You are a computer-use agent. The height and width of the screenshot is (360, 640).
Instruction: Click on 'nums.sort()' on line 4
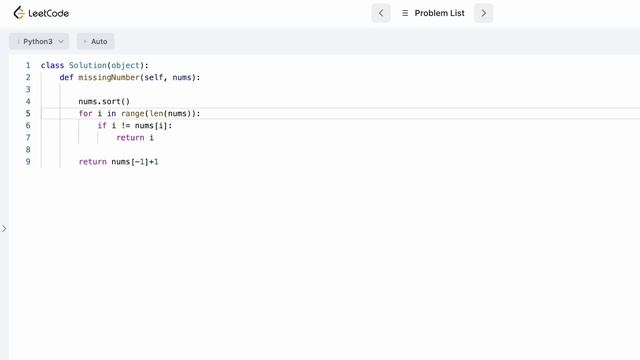pyautogui.click(x=104, y=101)
